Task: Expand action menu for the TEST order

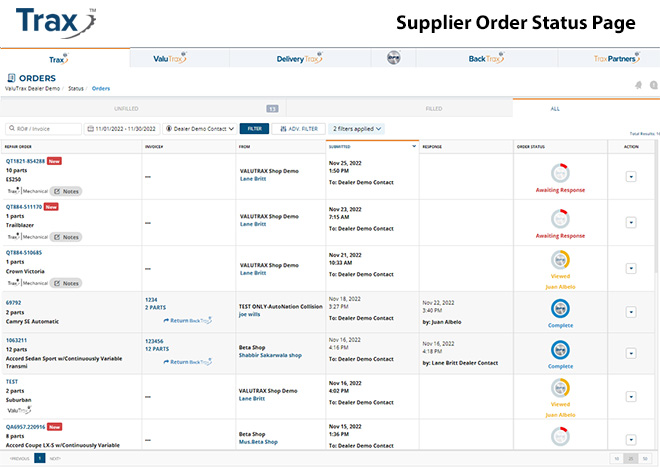Action: click(631, 396)
